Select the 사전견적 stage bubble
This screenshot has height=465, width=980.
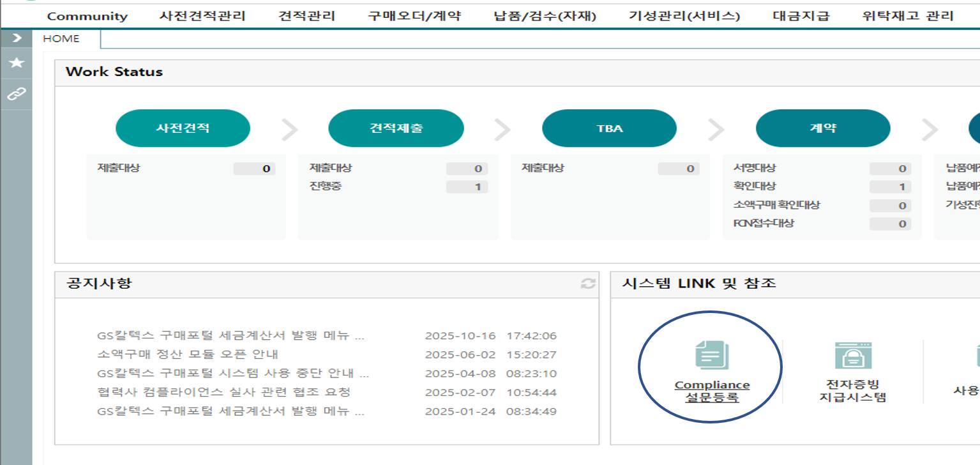coord(183,128)
